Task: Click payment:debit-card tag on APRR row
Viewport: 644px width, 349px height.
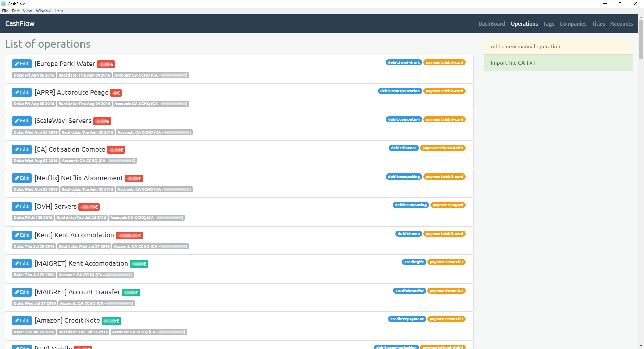Action: pos(444,91)
